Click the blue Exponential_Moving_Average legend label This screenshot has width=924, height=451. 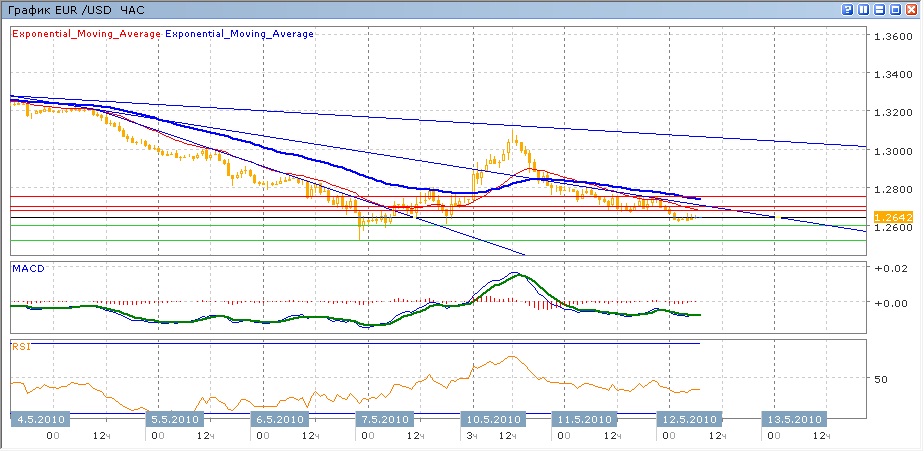tap(239, 33)
